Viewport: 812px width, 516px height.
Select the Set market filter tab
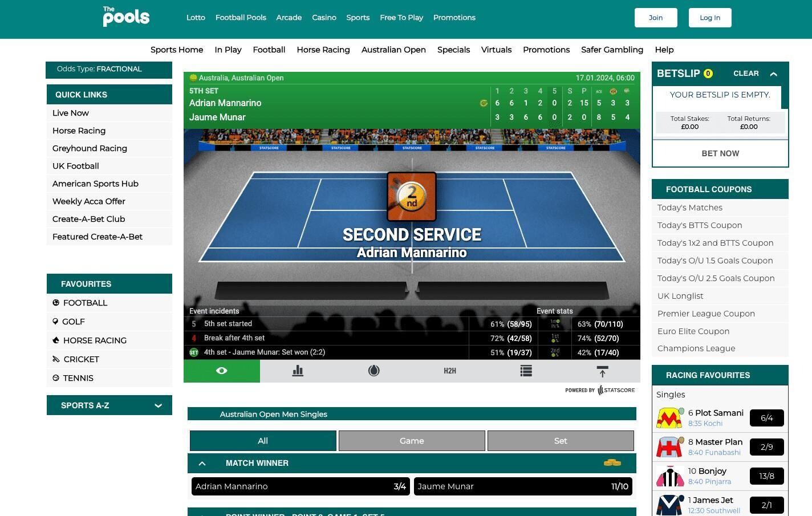pos(561,441)
